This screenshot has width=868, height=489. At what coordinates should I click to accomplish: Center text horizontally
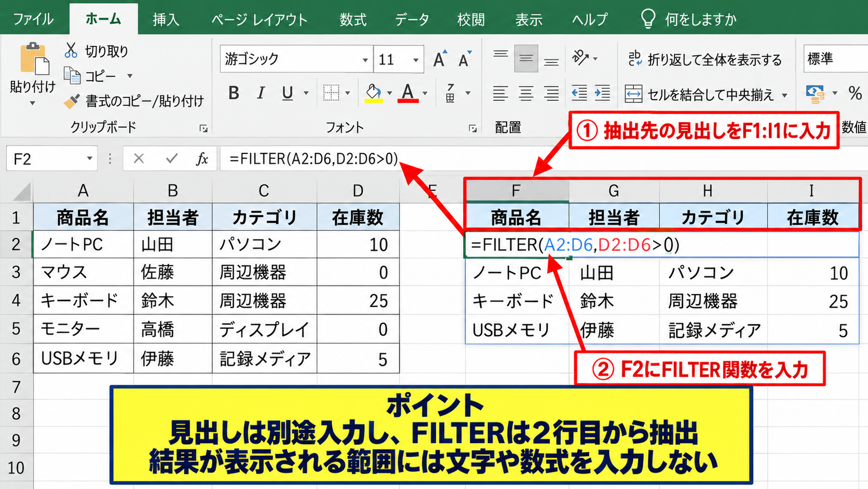[526, 94]
